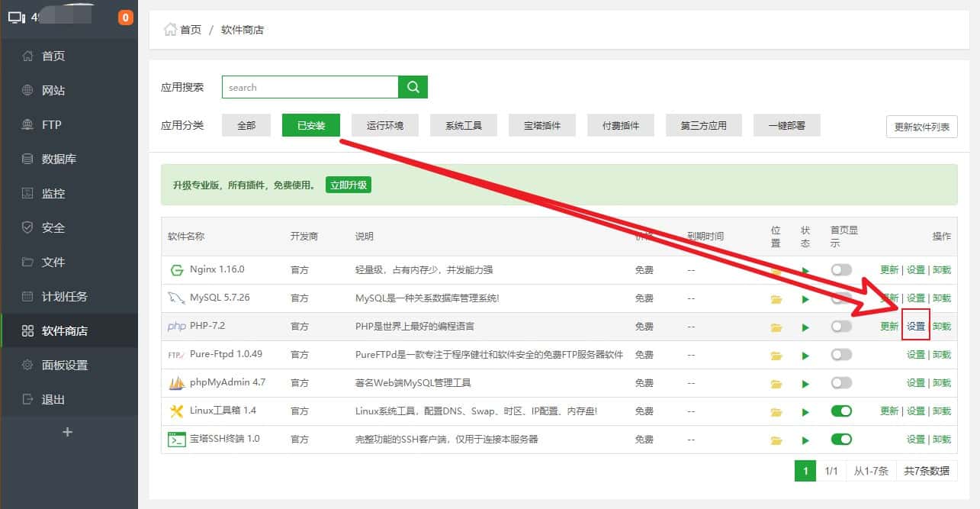Toggle homepage display for phpMyAdmin 4.7

(841, 383)
